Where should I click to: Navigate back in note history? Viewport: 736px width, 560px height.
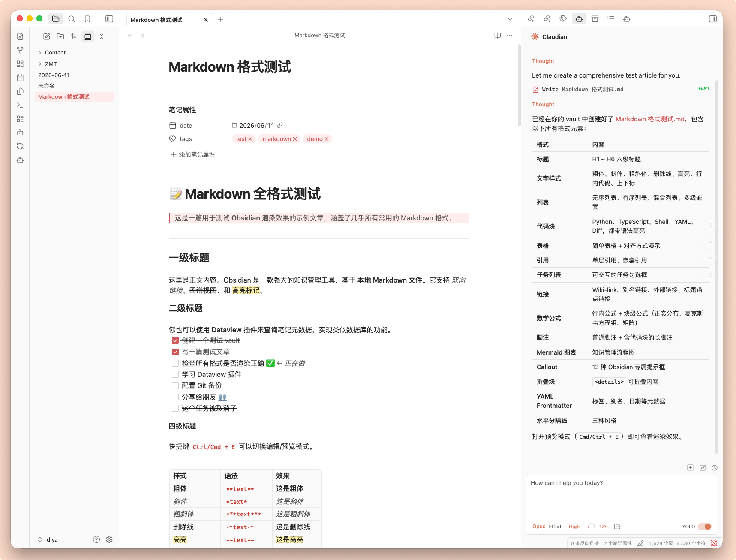[130, 36]
